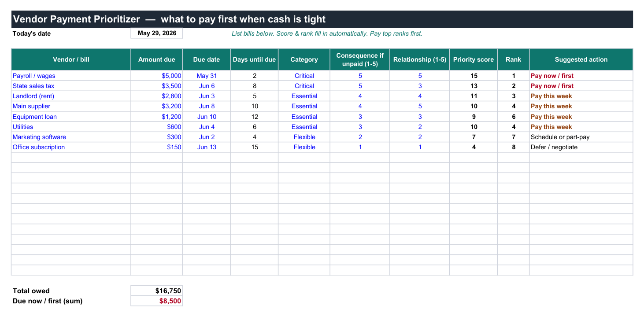644x317 pixels.
Task: Select the 'Payroll / wages' vendor cell
Action: coord(71,76)
